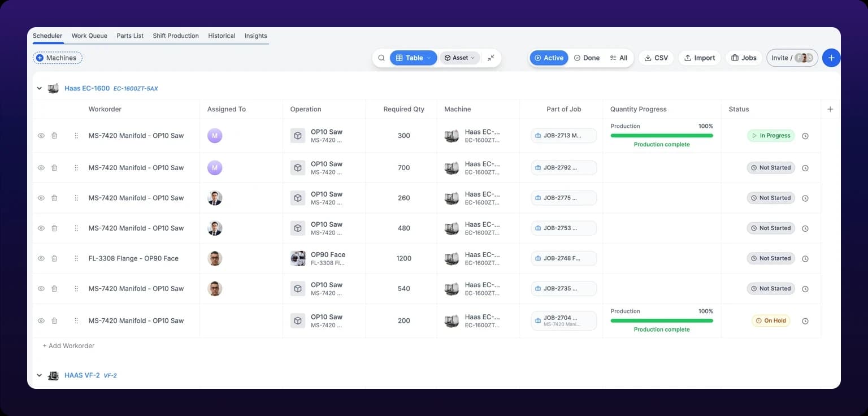Grab drag handle of 700 qty row
Screen dimensions: 868x416
click(x=76, y=168)
